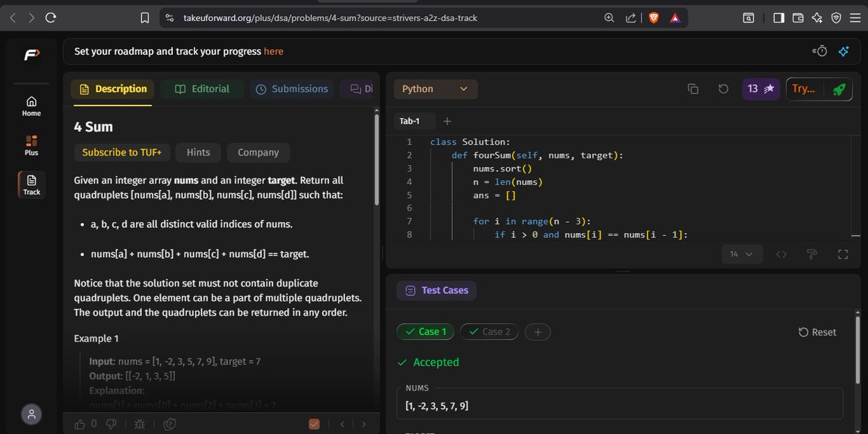Click code line 'nums.sort()'
The width and height of the screenshot is (868, 434).
tap(502, 169)
